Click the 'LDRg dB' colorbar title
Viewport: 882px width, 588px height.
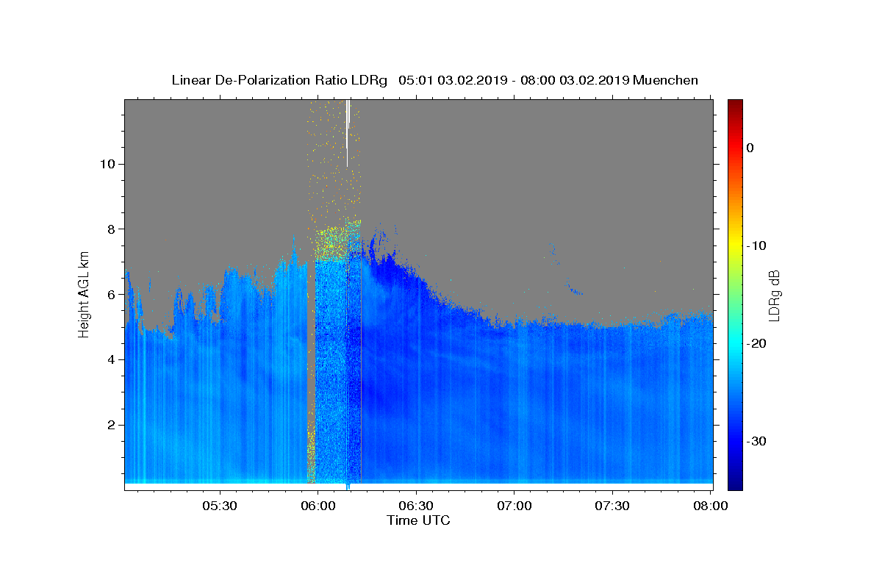click(774, 296)
